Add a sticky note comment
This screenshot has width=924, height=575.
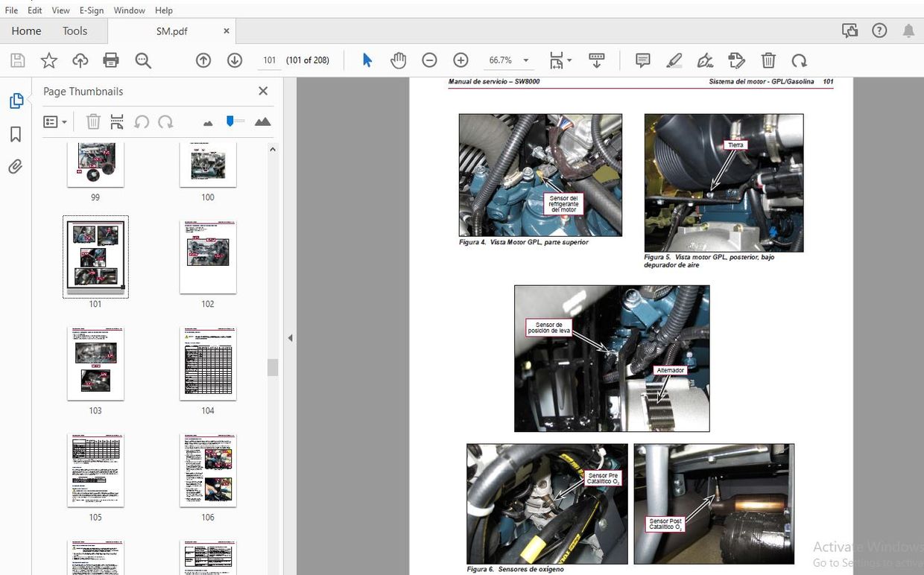[642, 60]
